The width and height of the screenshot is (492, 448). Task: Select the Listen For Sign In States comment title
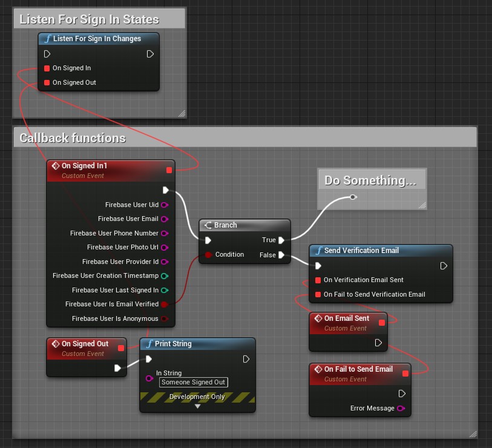coord(89,19)
